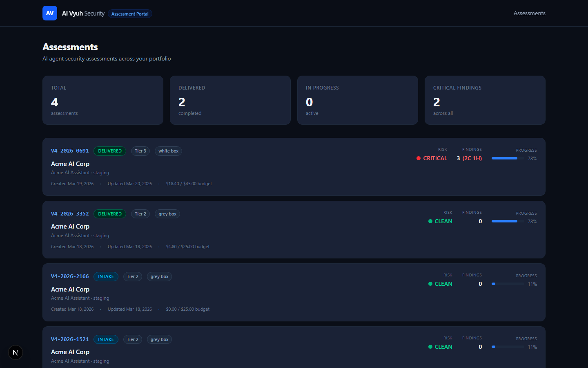Toggle the white box badge on V4-2026-0691
Viewport: 588px width, 368px height.
(168, 151)
